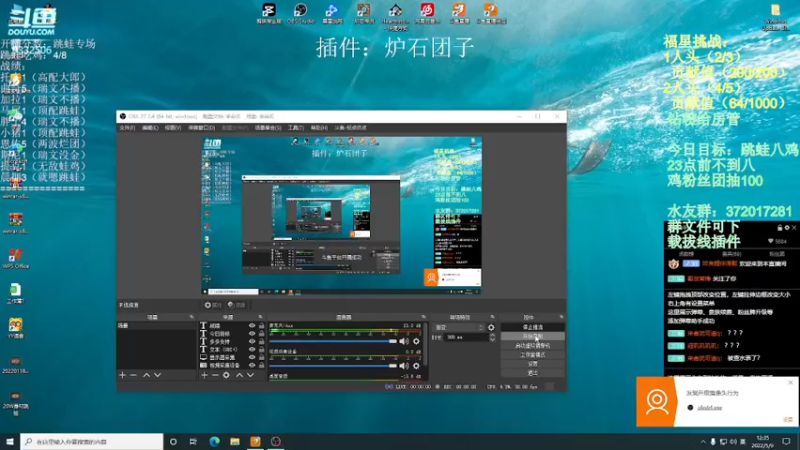Open WPS Office desktop shortcut

[15, 258]
